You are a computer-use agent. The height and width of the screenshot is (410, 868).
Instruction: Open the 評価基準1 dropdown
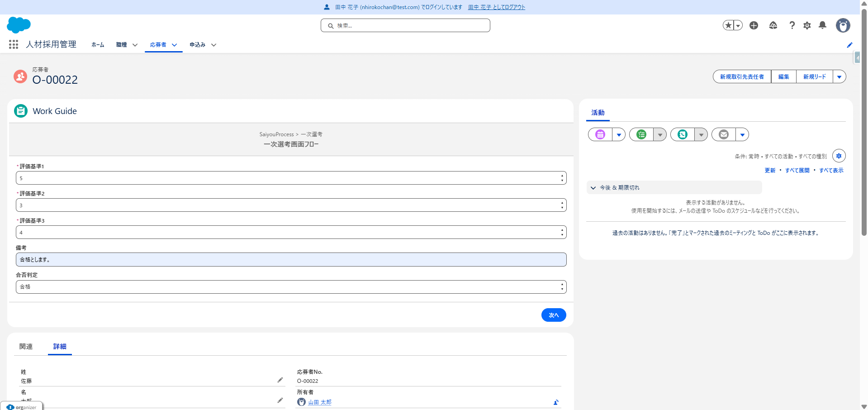tap(291, 178)
